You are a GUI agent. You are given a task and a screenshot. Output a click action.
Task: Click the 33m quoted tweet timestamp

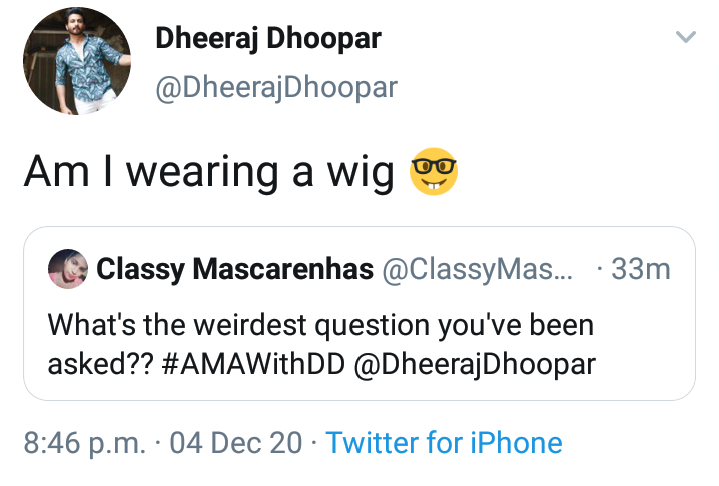pos(641,269)
